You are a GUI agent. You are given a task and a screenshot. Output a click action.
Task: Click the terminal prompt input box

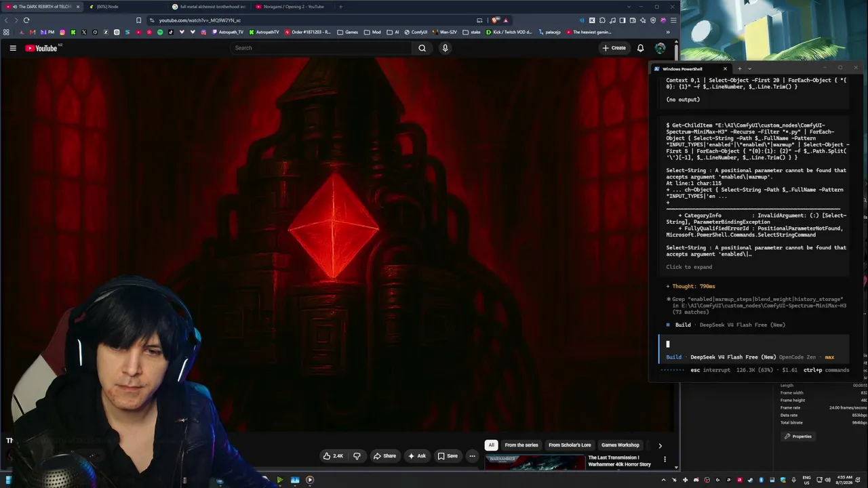(x=754, y=344)
